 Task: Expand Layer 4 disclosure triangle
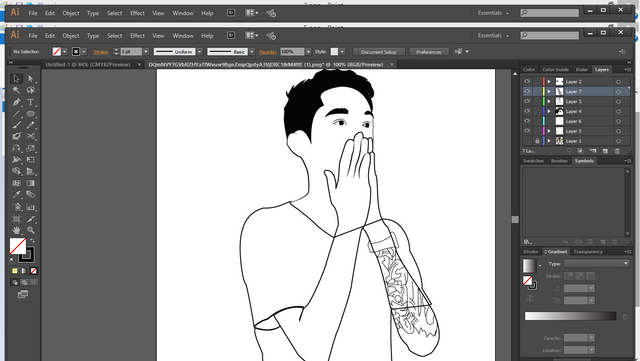[549, 111]
